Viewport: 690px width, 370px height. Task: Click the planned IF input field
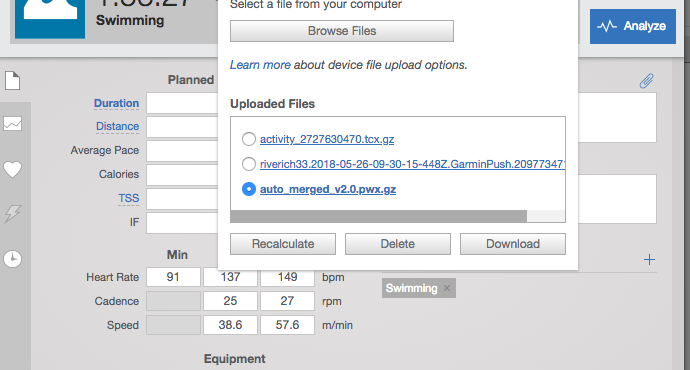click(182, 223)
